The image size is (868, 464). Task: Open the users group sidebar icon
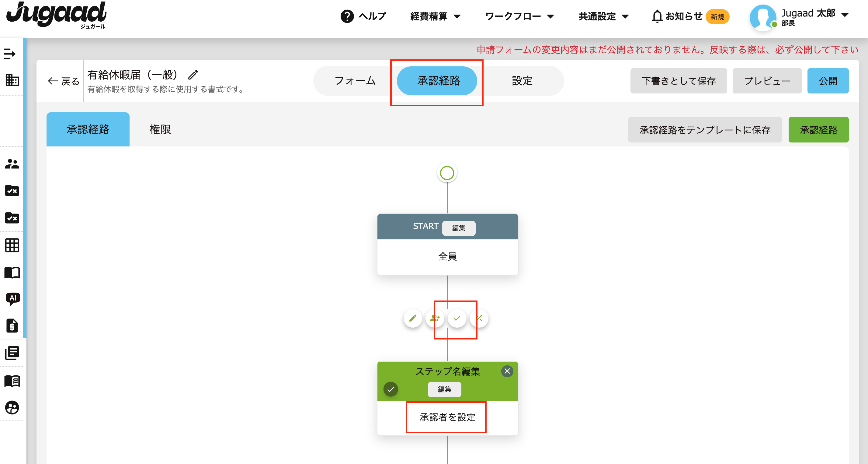[x=12, y=164]
